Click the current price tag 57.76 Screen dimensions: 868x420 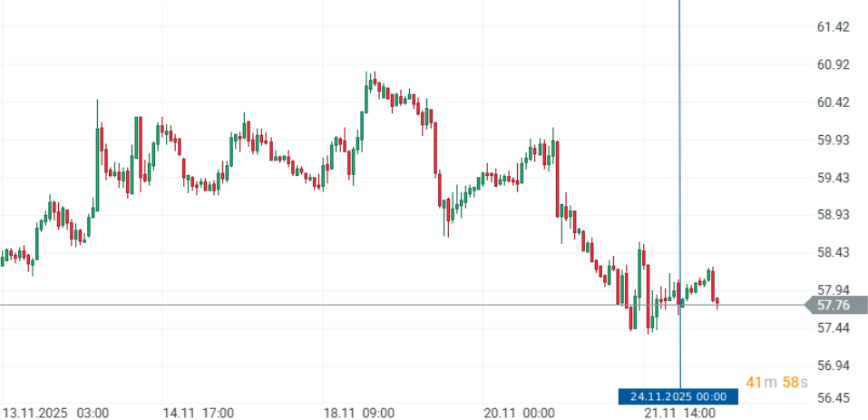click(x=834, y=306)
